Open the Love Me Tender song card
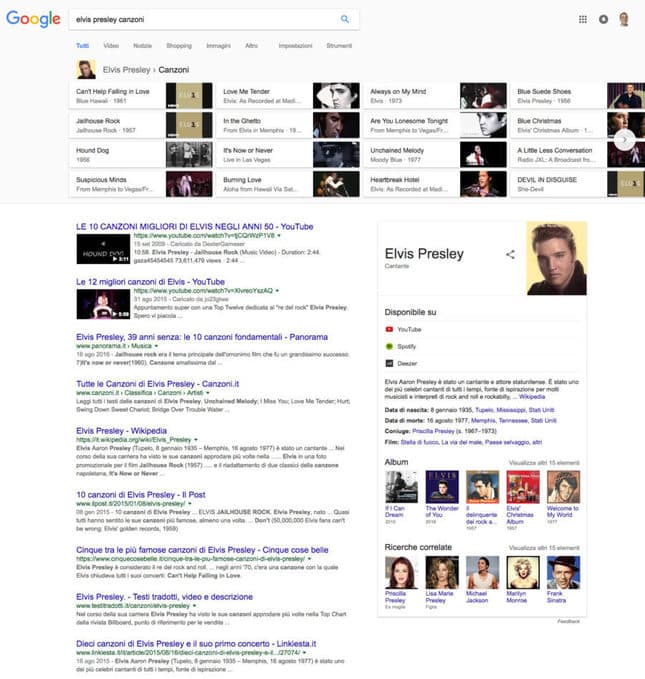Screen dimensions: 645x679 [x=288, y=96]
